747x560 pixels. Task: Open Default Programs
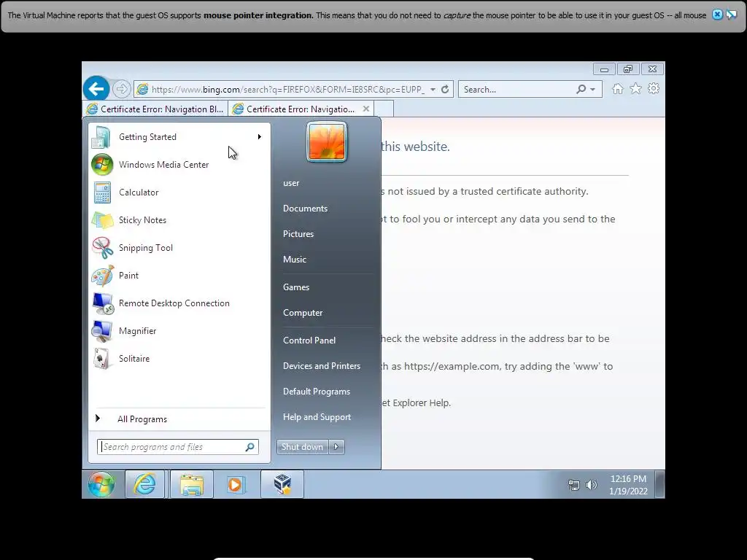pos(317,392)
